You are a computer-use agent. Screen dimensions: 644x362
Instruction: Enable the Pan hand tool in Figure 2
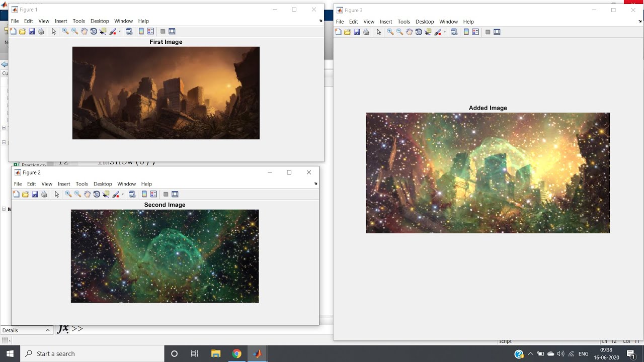tap(88, 194)
